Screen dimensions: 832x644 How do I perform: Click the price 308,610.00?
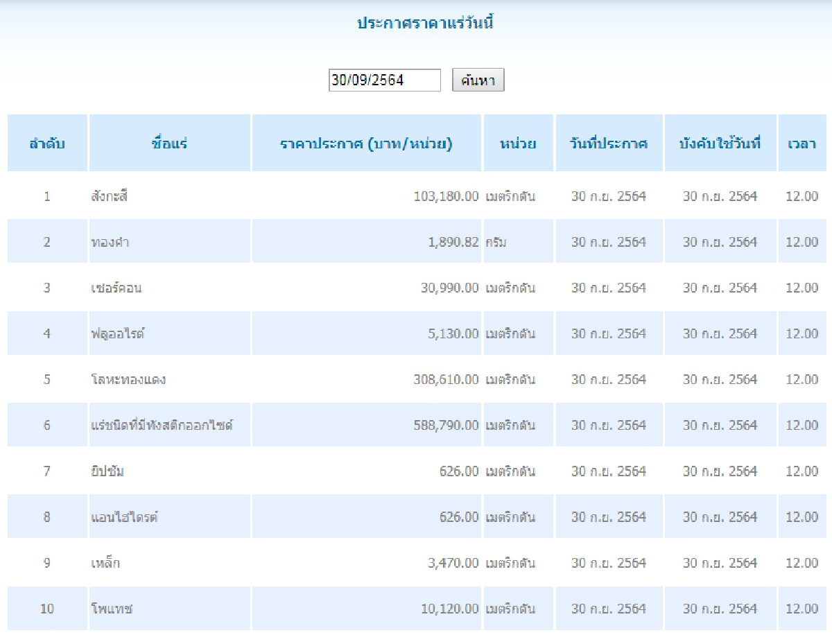point(446,379)
